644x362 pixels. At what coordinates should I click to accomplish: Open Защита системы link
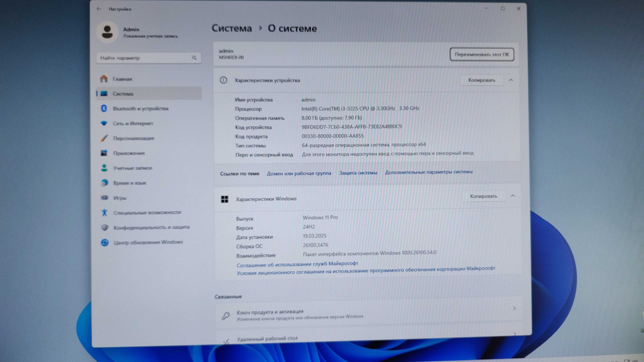[358, 173]
